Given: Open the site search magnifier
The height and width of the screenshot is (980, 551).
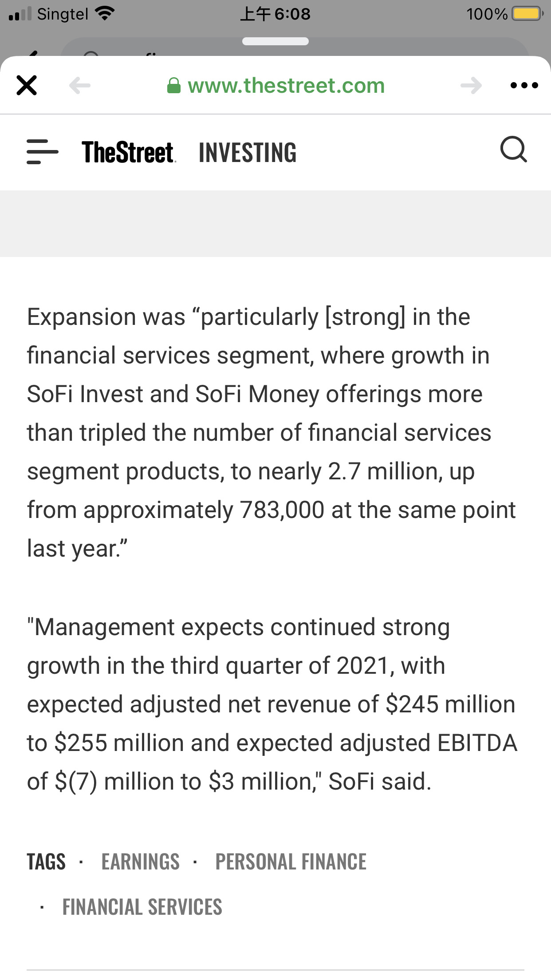Looking at the screenshot, I should [514, 150].
